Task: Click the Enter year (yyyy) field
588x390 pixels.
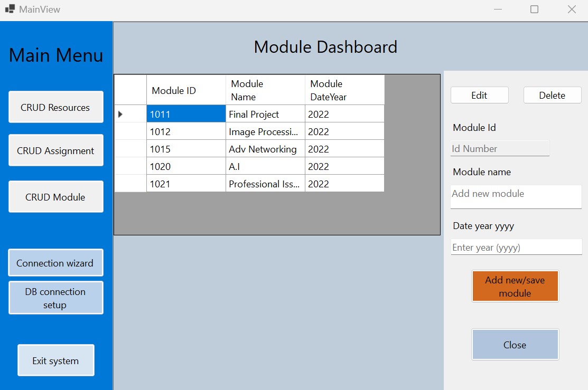Action: click(x=516, y=247)
